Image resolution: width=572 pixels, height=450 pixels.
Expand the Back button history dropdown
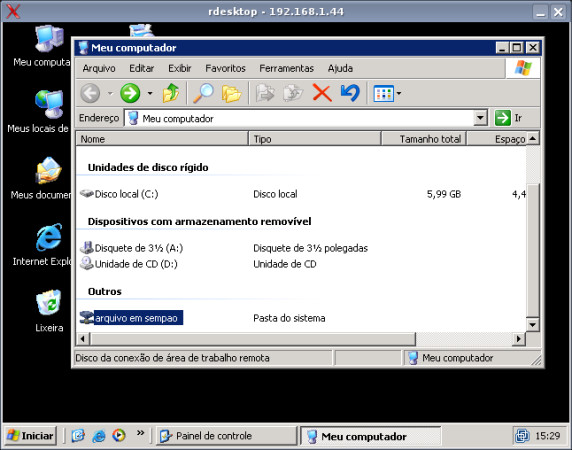(110, 94)
